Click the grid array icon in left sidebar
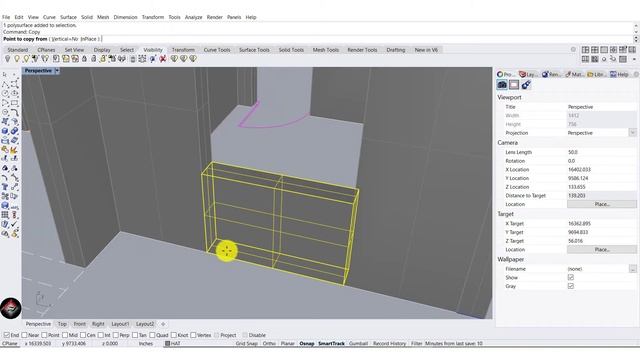The width and height of the screenshot is (640, 360). coord(5,215)
